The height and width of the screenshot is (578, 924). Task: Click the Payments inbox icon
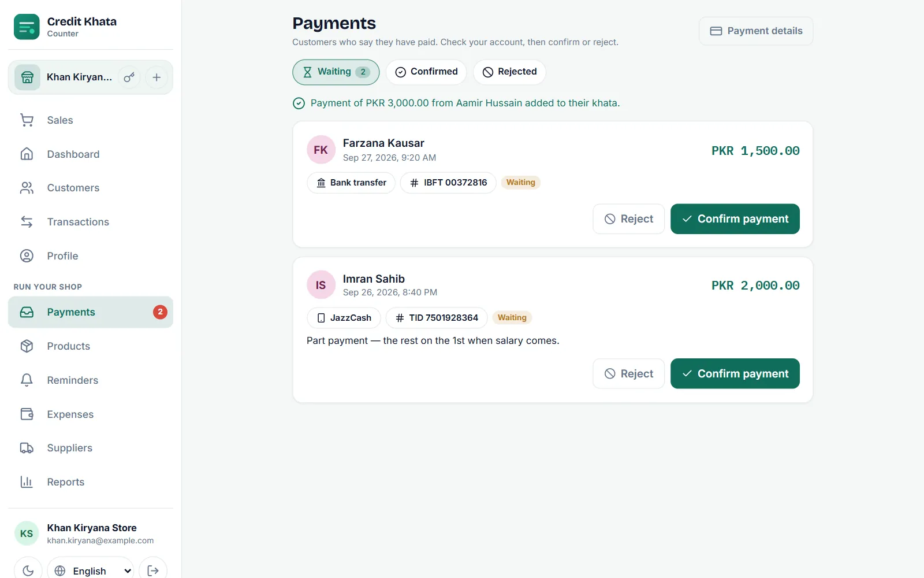[x=27, y=312]
